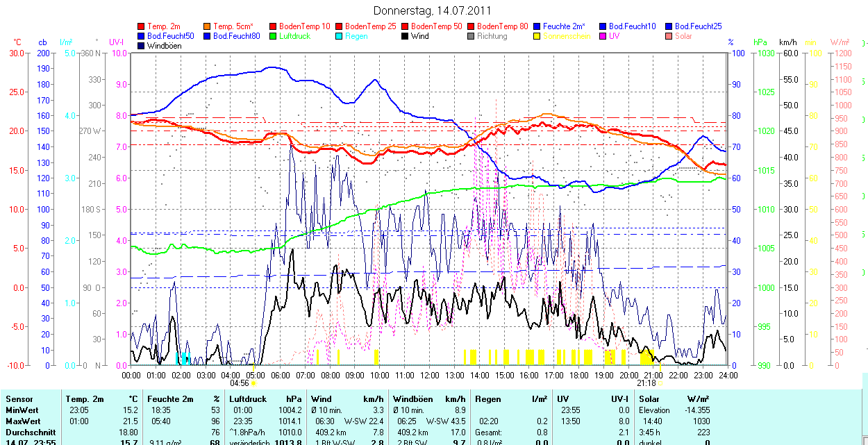Click the green Luftdruck legend swatch
The image size is (868, 445).
pyautogui.click(x=273, y=36)
